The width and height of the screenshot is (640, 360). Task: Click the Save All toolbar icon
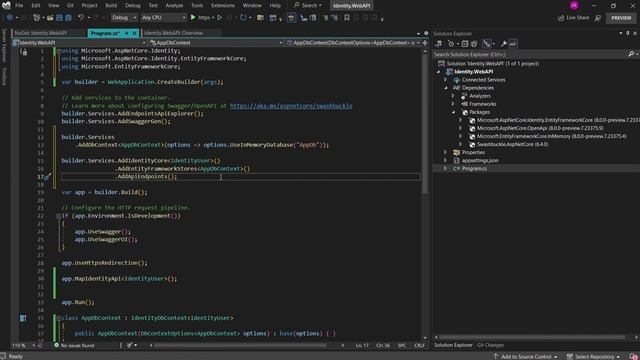68,18
